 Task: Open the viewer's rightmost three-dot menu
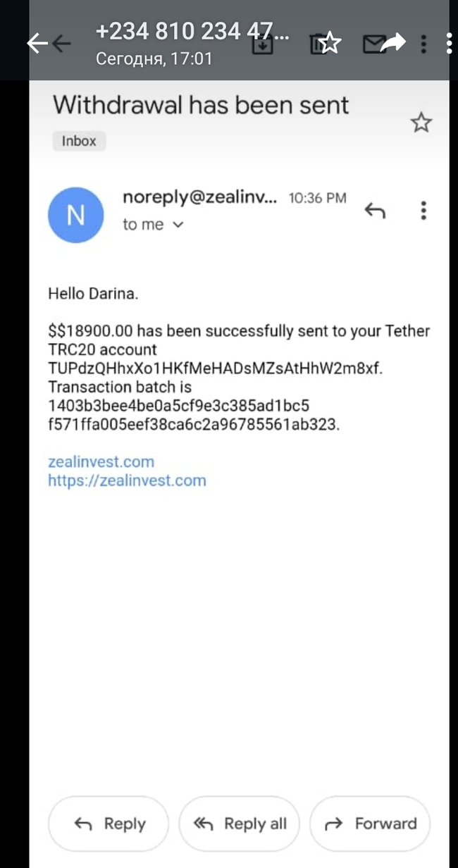click(x=450, y=44)
